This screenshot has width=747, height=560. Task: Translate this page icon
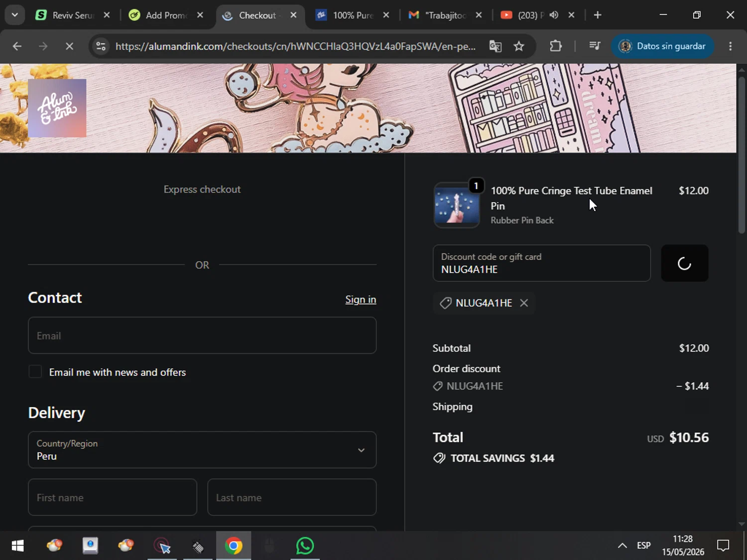coord(496,46)
